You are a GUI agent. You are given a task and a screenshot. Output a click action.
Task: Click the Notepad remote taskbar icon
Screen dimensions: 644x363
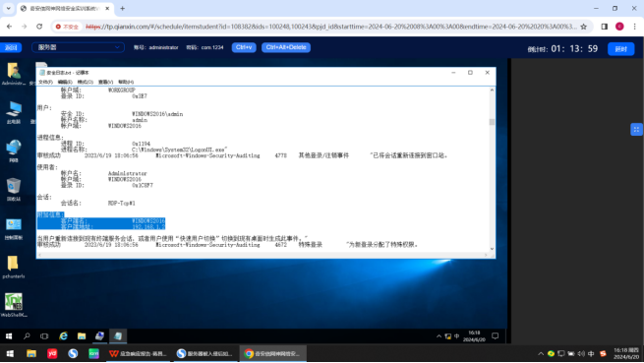point(118,336)
